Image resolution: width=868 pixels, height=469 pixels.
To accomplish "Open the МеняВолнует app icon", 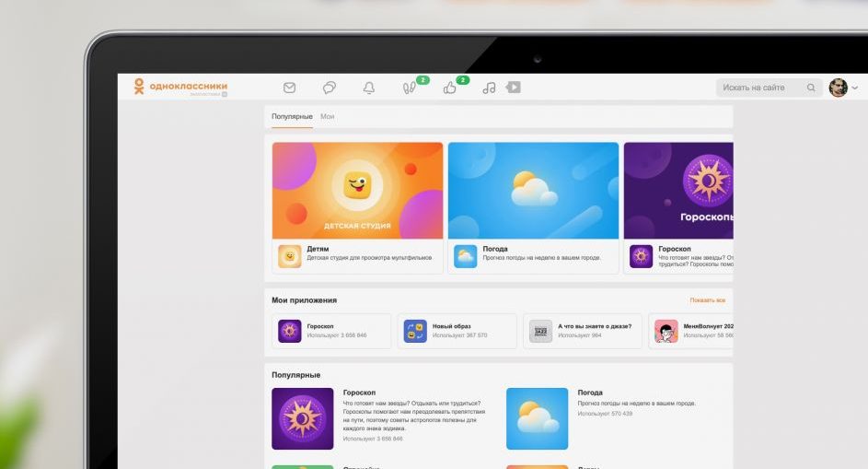I will click(x=665, y=331).
